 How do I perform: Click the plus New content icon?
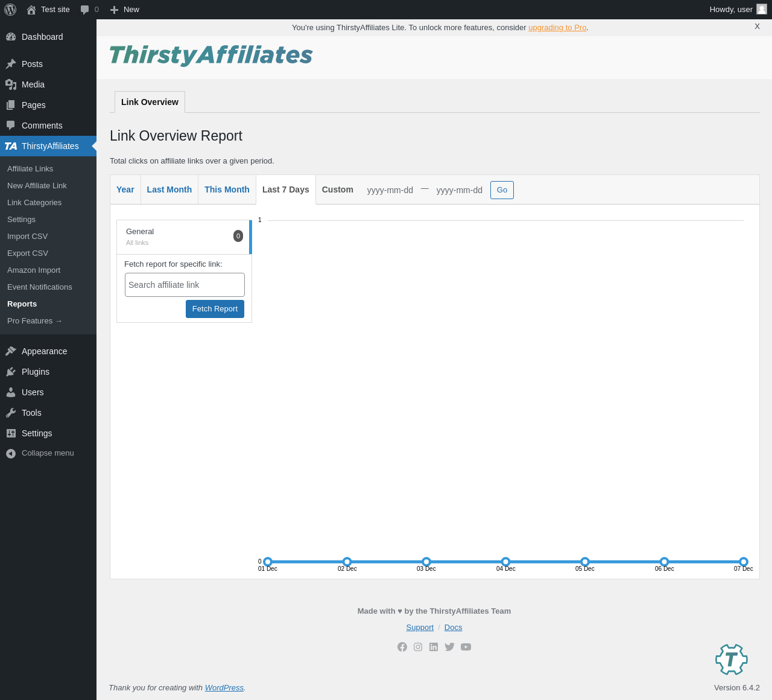point(114,10)
